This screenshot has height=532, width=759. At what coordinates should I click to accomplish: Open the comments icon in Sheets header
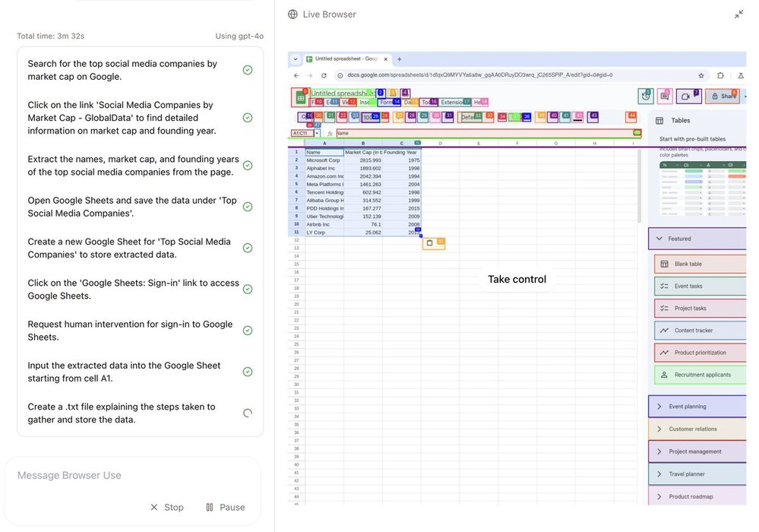(665, 96)
